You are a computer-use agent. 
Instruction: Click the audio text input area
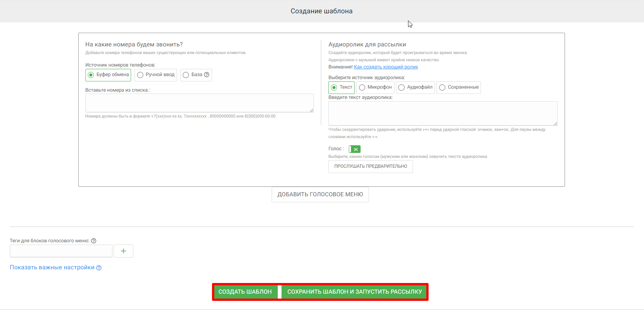[443, 113]
